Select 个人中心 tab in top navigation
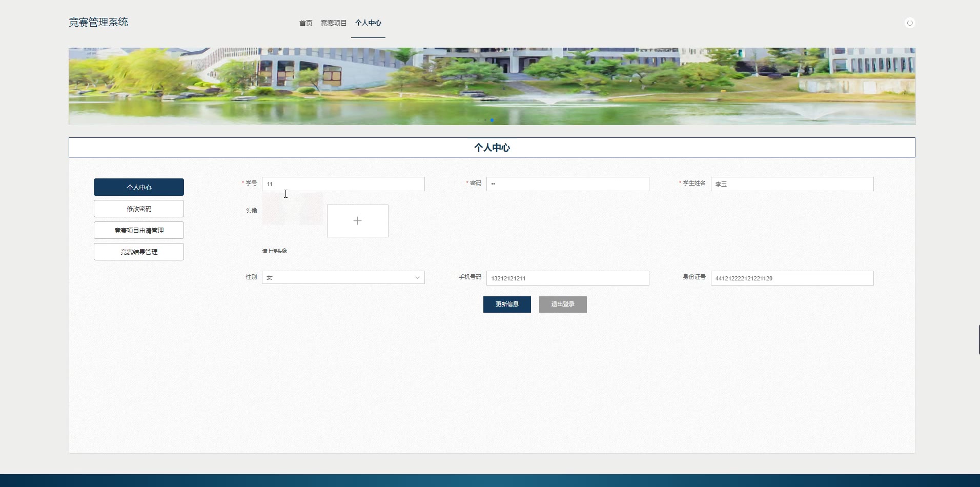 tap(368, 23)
